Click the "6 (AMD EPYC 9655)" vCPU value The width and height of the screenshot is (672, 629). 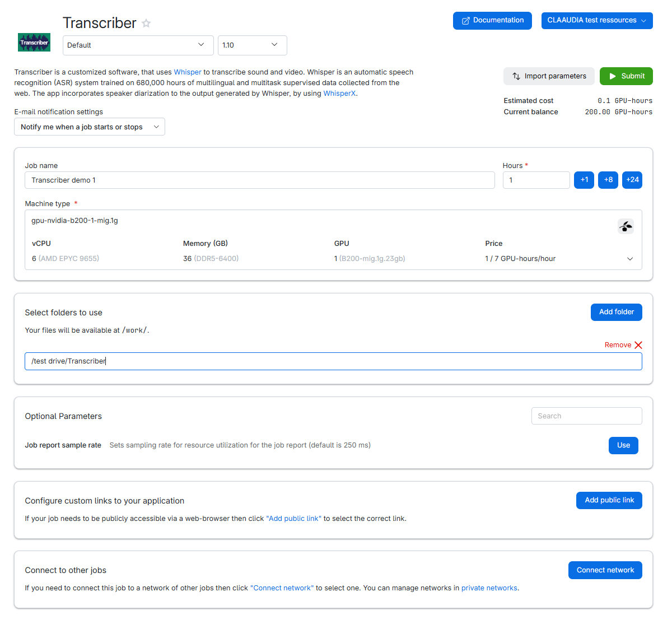point(66,259)
